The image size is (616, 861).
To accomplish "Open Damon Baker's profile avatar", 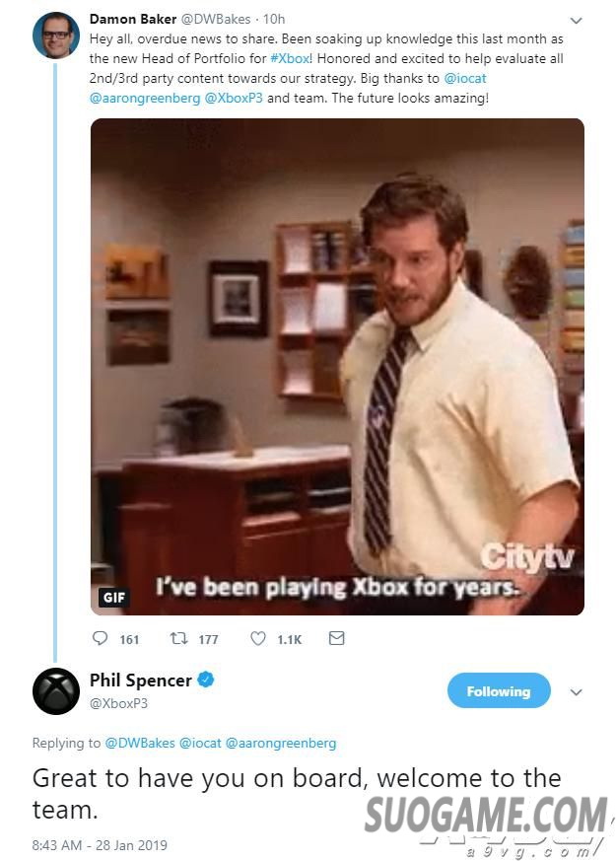I will tap(56, 36).
